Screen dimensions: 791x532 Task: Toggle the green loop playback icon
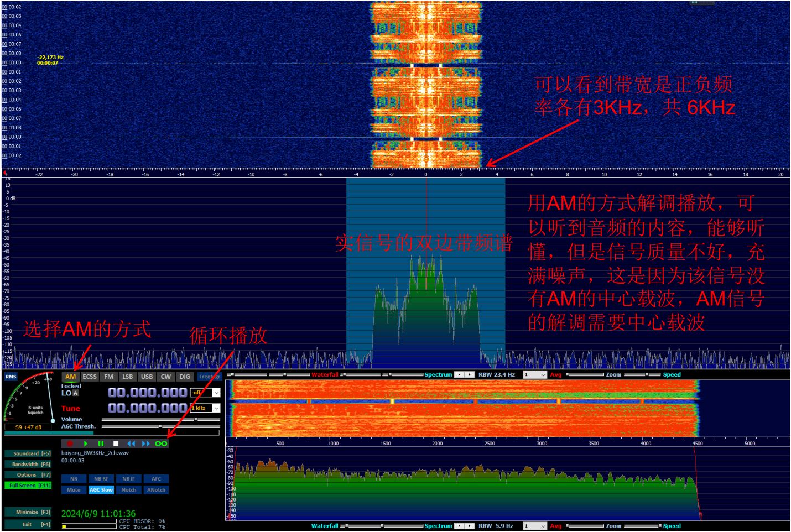(x=161, y=444)
